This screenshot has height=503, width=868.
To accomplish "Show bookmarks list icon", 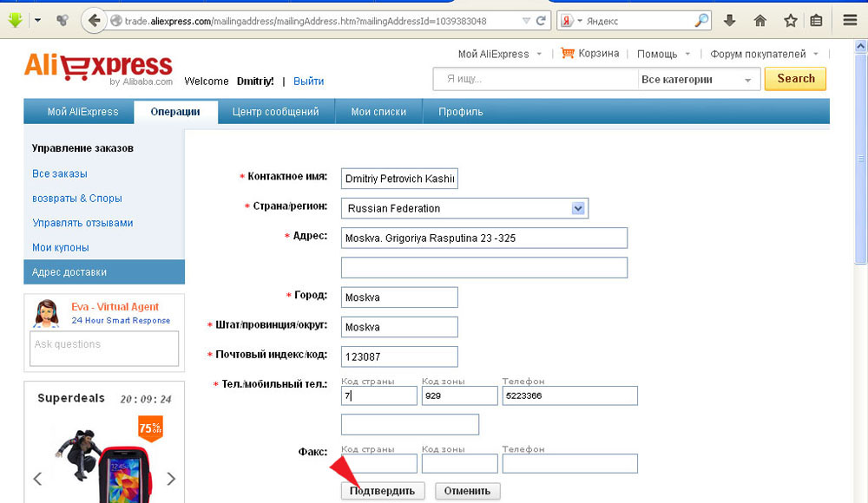I will pos(816,21).
